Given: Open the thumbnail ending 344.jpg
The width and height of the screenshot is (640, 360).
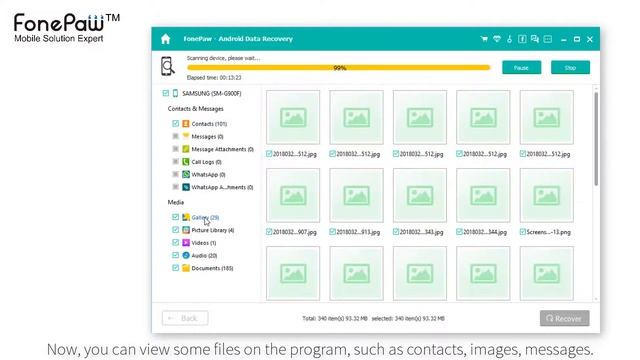Looking at the screenshot, I should click(x=483, y=196).
